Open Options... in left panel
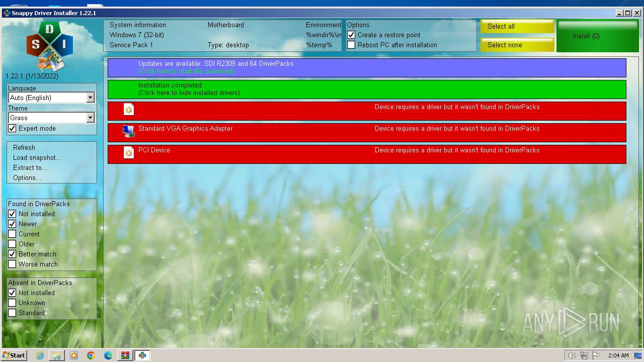This screenshot has height=362, width=644. click(27, 178)
